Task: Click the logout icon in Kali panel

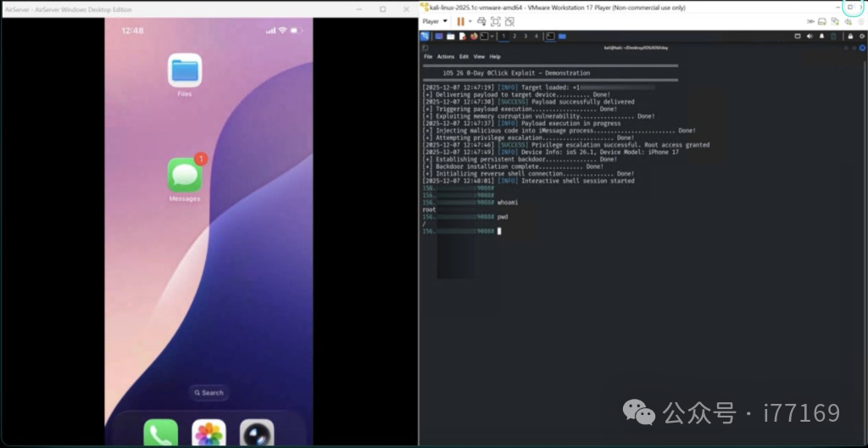Action: [x=862, y=36]
